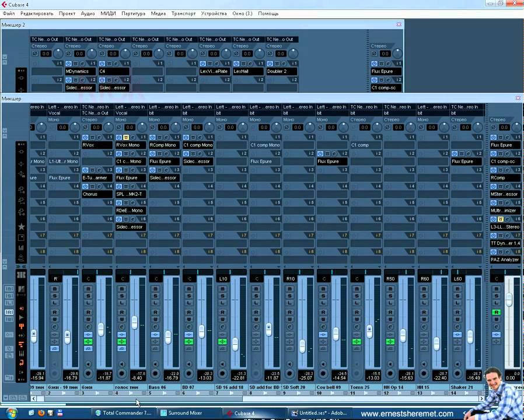Toggle green EQ bypass on BD 07 channel
The width and height of the screenshot is (524, 420).
click(x=189, y=341)
